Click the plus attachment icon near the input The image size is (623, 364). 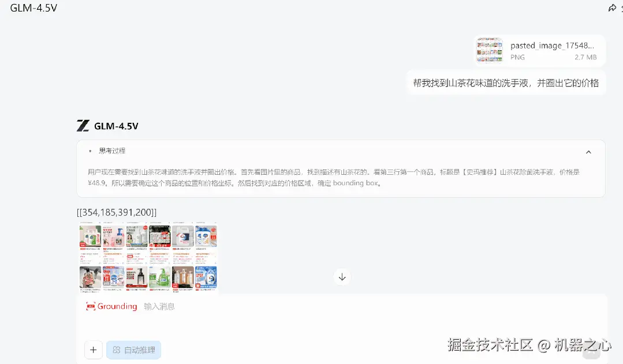click(x=93, y=350)
